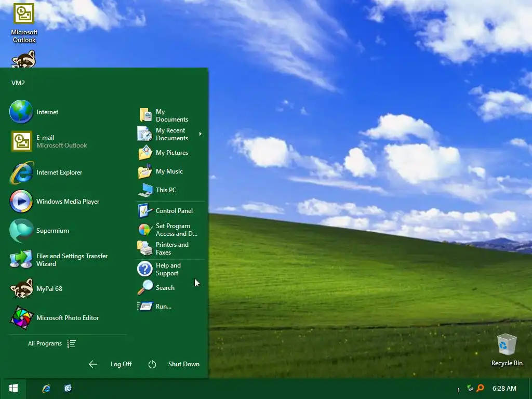Image resolution: width=532 pixels, height=399 pixels.
Task: Click orange magnifier icon in system tray
Action: click(480, 388)
